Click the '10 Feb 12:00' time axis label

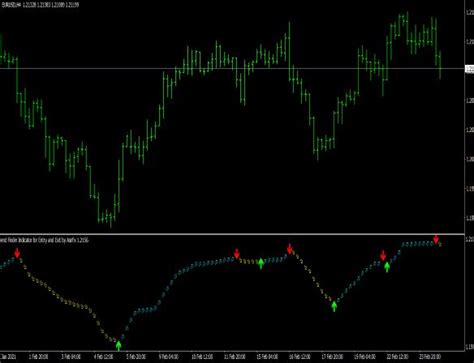[202, 357]
